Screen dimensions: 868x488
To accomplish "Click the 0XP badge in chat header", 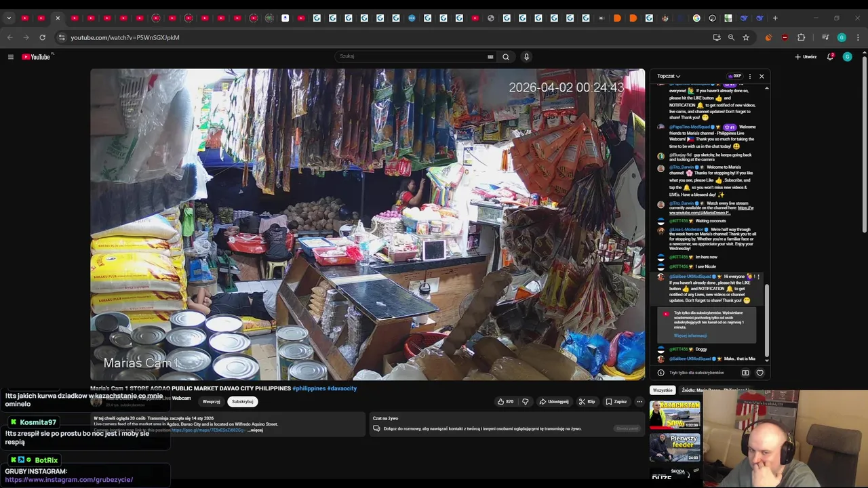I will (734, 76).
